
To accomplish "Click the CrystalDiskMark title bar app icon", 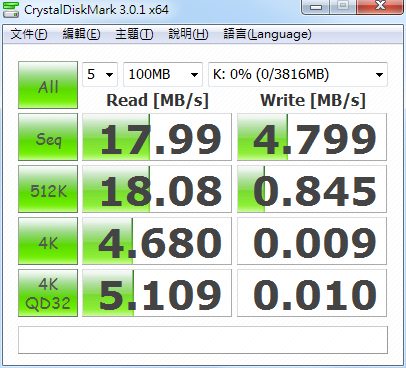I will click(11, 9).
